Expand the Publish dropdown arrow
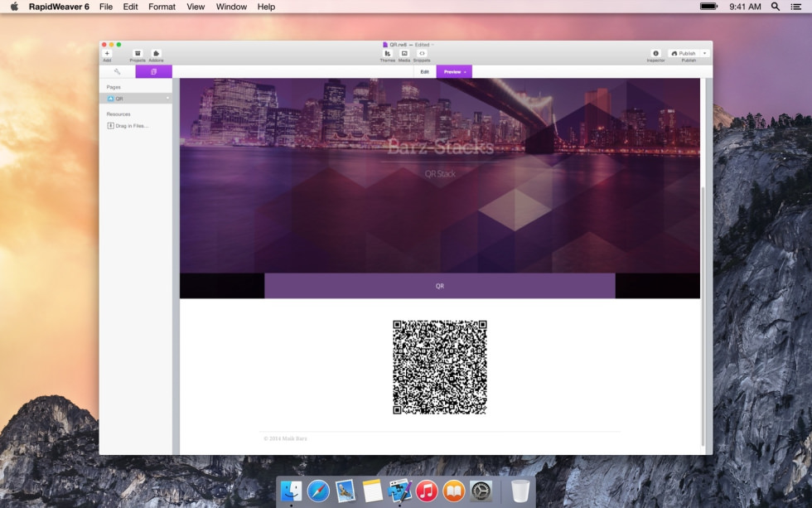Image resolution: width=812 pixels, height=508 pixels. coord(705,53)
